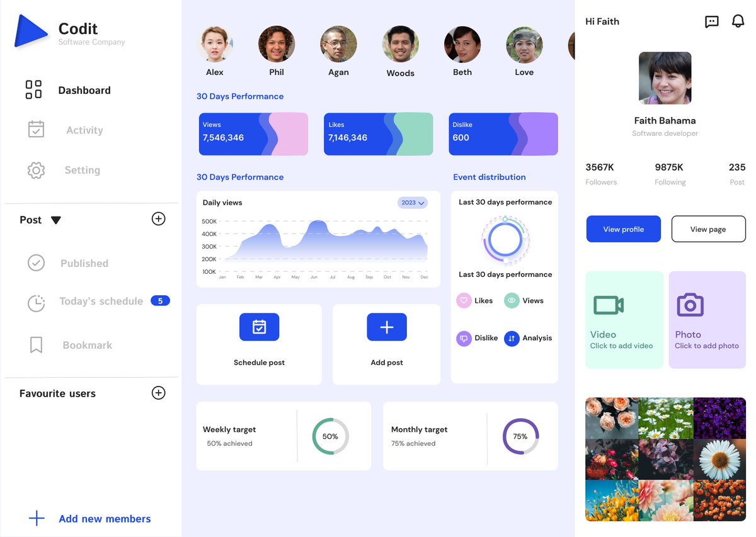The height and width of the screenshot is (537, 756).
Task: Open the 2023 year dropdown
Action: 413,203
